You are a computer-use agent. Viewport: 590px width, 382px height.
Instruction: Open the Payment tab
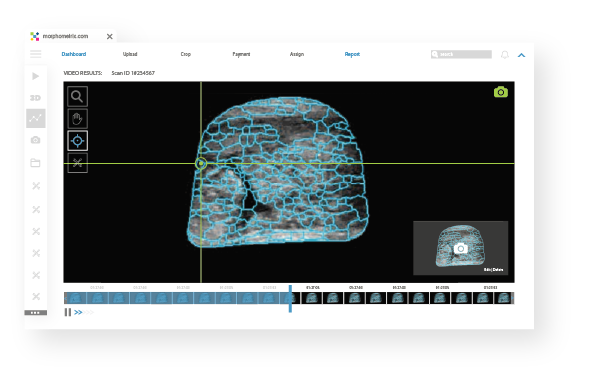tap(241, 54)
